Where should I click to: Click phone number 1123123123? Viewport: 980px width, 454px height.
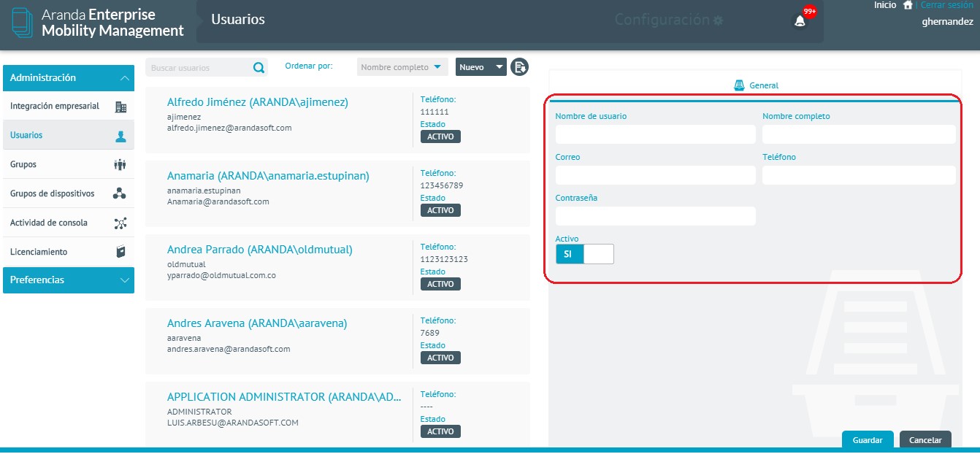444,259
